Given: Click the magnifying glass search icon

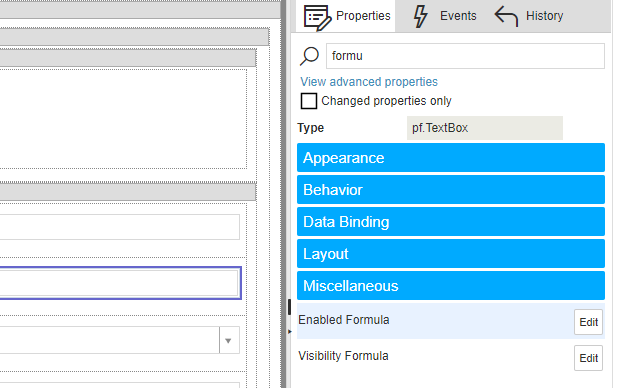Looking at the screenshot, I should coord(309,56).
